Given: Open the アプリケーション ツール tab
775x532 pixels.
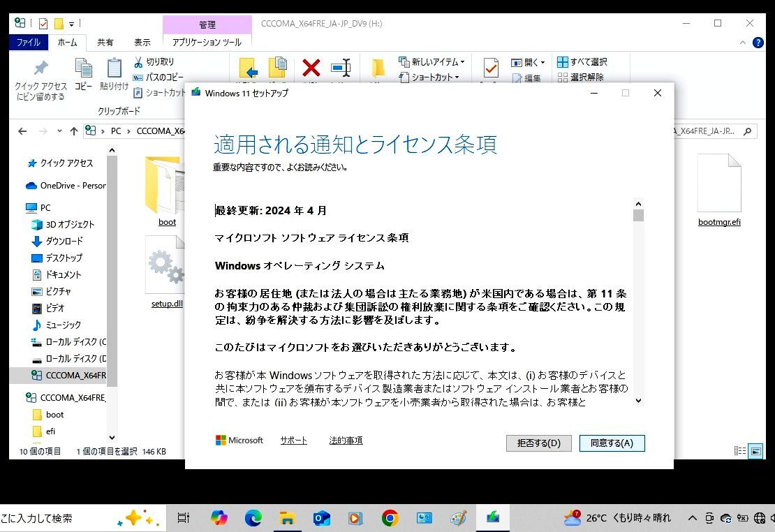Looking at the screenshot, I should (207, 43).
